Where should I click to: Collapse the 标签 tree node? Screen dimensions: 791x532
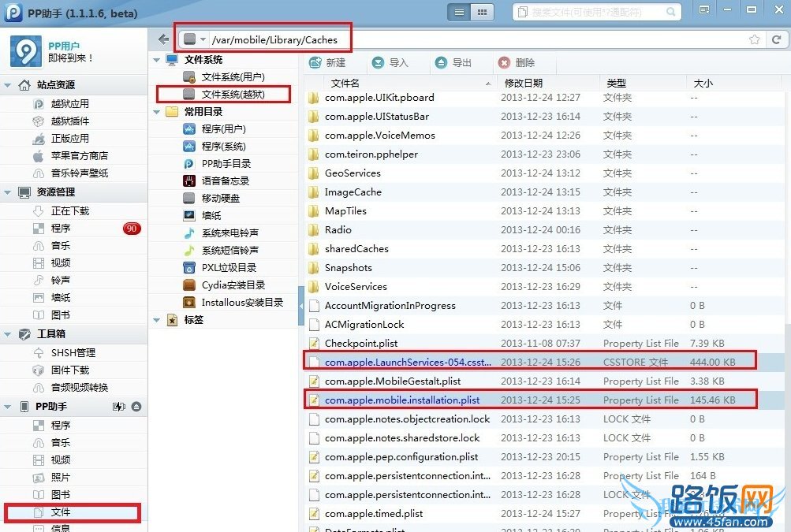157,320
